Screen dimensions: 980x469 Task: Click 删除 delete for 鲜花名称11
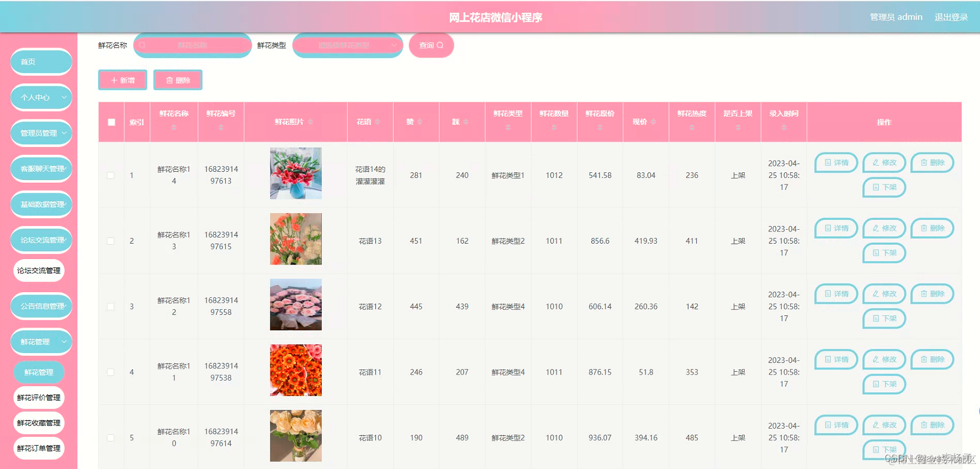click(933, 360)
